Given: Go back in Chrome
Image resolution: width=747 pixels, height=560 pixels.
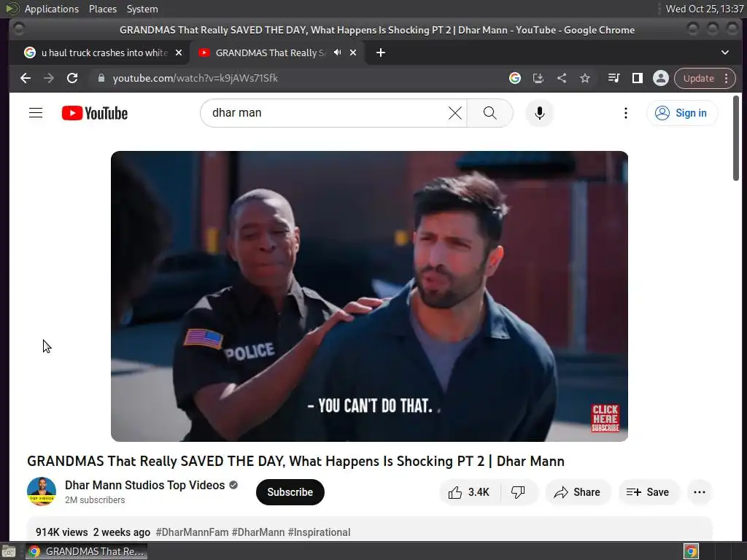Looking at the screenshot, I should pos(26,78).
